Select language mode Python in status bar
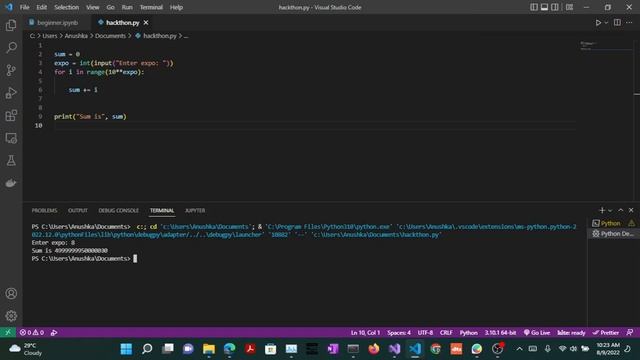Image resolution: width=640 pixels, height=360 pixels. 469,333
